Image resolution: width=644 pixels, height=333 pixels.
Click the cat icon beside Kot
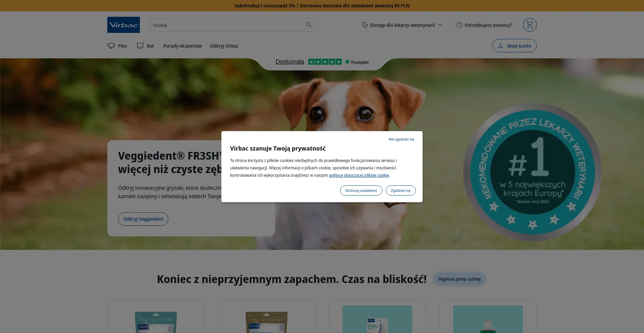[140, 46]
